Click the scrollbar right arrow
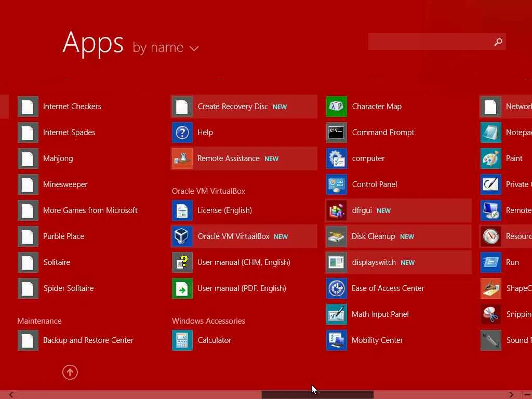 [511, 395]
